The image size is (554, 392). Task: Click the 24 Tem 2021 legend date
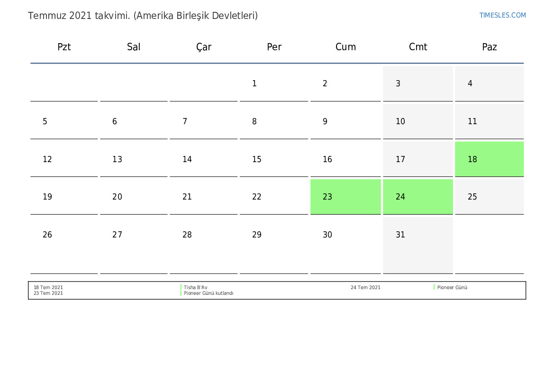[365, 287]
